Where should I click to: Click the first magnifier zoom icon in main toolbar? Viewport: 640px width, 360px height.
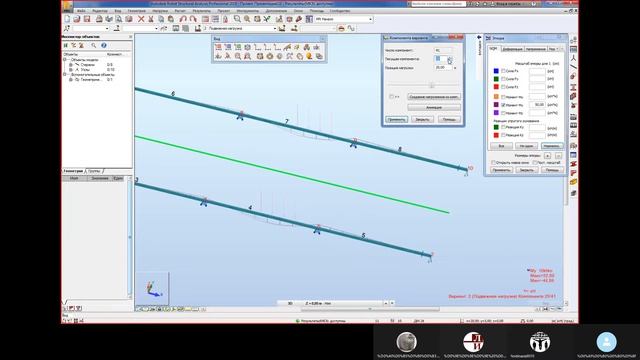[x=237, y=19]
